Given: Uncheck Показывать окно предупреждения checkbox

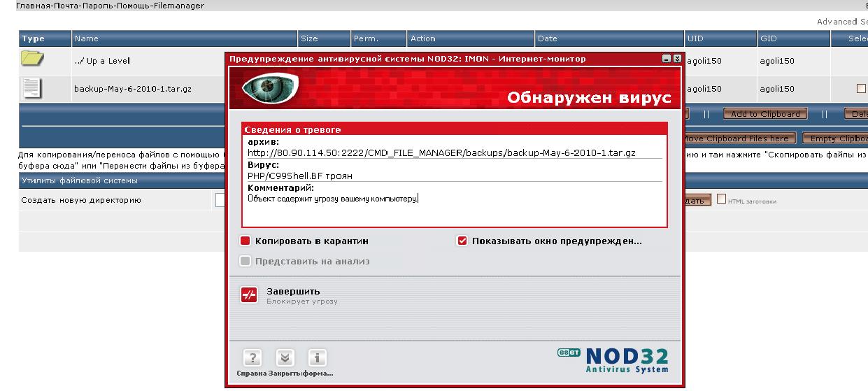Looking at the screenshot, I should (x=462, y=241).
